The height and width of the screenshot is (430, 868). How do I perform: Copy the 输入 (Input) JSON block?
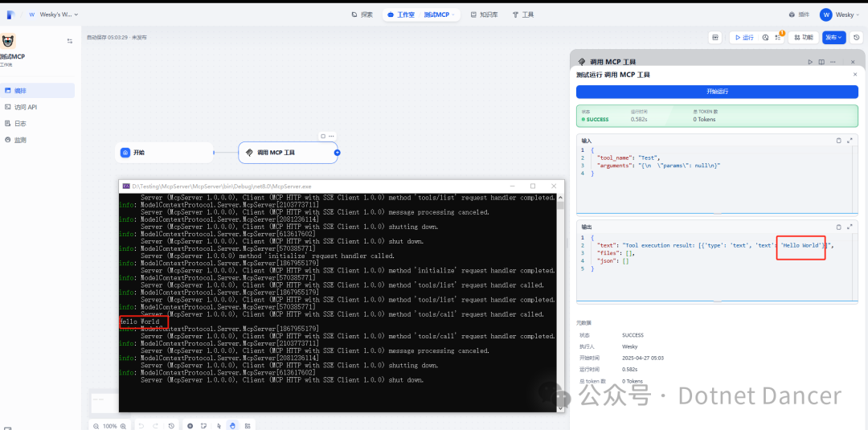(838, 141)
